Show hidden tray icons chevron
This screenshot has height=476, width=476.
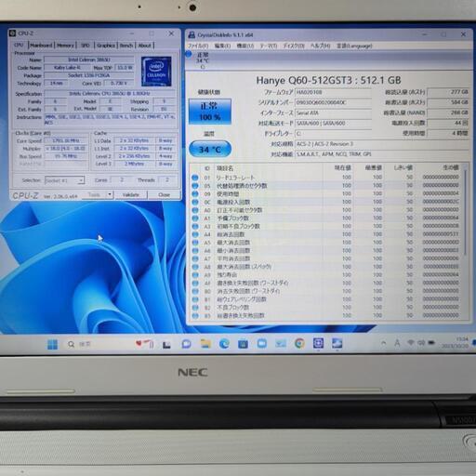384,343
